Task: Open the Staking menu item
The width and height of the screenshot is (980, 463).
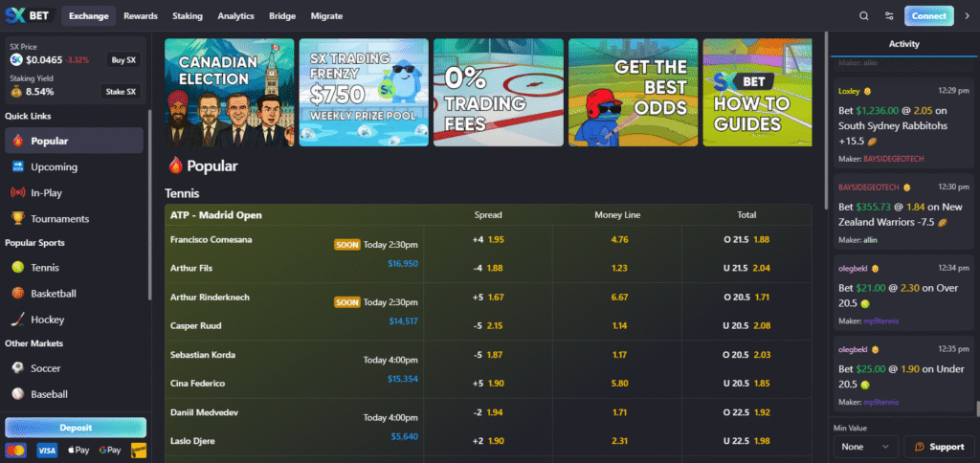Action: pos(188,16)
